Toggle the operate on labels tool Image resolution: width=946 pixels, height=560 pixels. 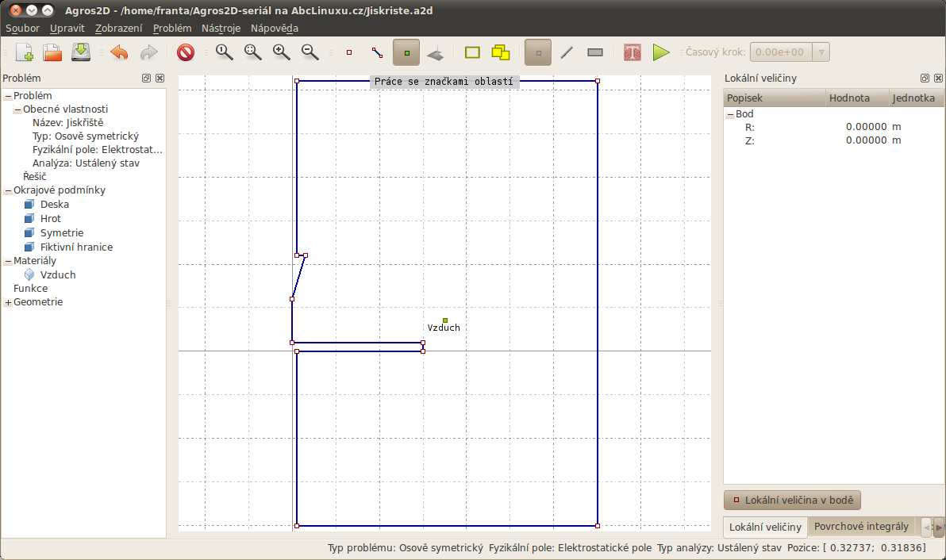click(406, 52)
